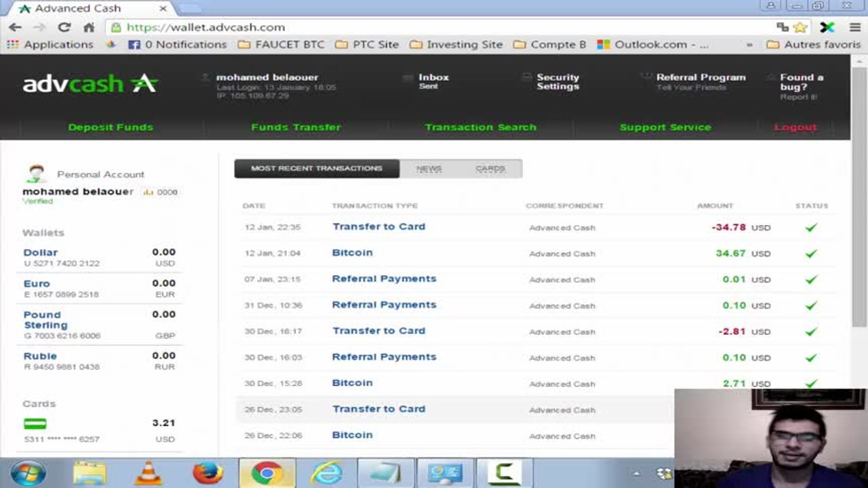This screenshot has width=868, height=488.
Task: Open the 30 Dec 15:28 Bitcoin transaction
Action: pos(352,383)
